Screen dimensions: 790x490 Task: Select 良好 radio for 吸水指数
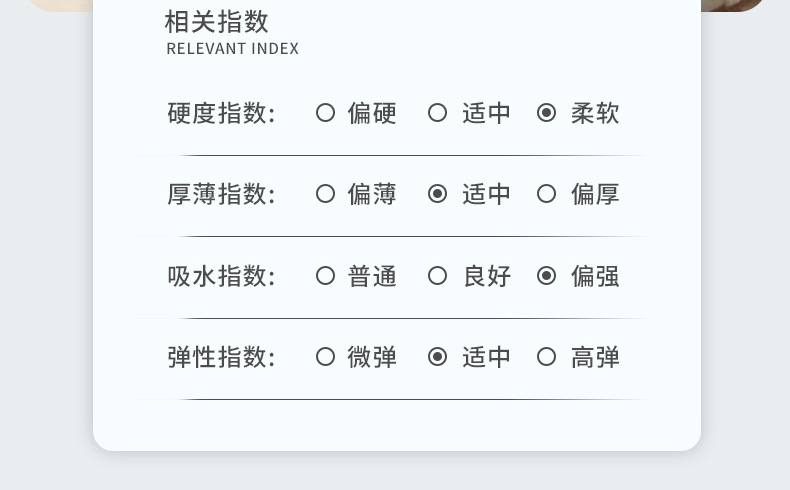tap(437, 275)
